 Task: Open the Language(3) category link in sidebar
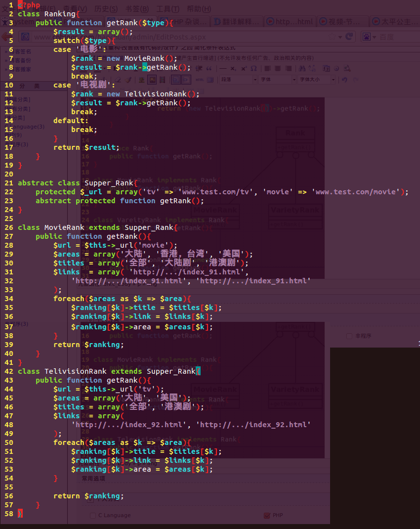[27, 127]
